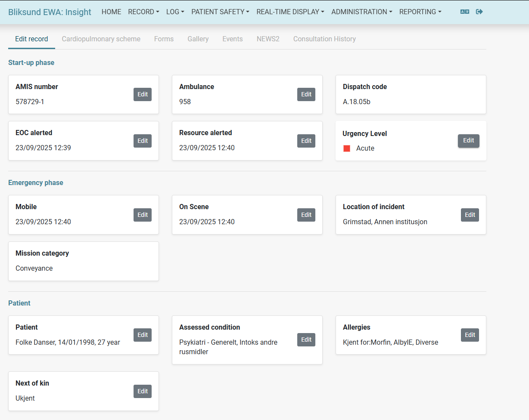Screen dimensions: 529x420
Task: Edit the AMIS number field
Action: pyautogui.click(x=142, y=94)
